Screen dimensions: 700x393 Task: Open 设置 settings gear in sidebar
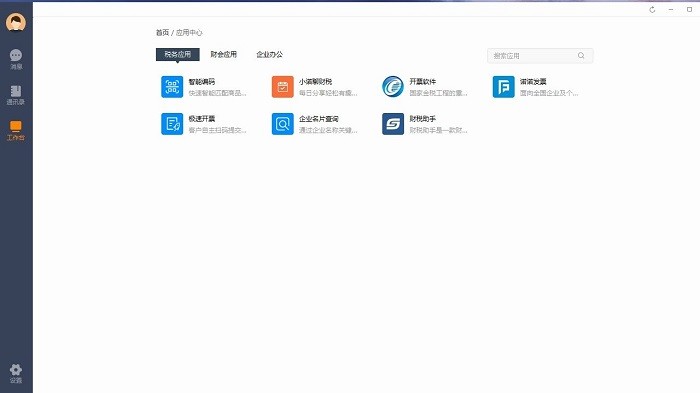(16, 374)
